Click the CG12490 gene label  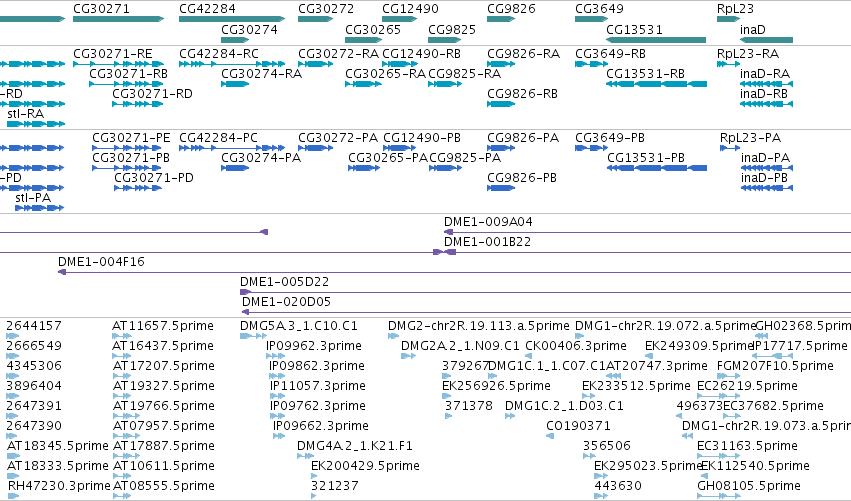tap(410, 9)
